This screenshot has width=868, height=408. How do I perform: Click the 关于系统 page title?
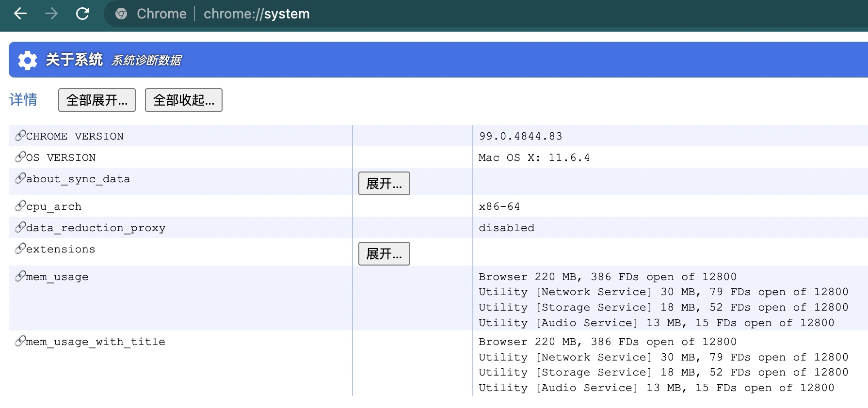pos(74,60)
